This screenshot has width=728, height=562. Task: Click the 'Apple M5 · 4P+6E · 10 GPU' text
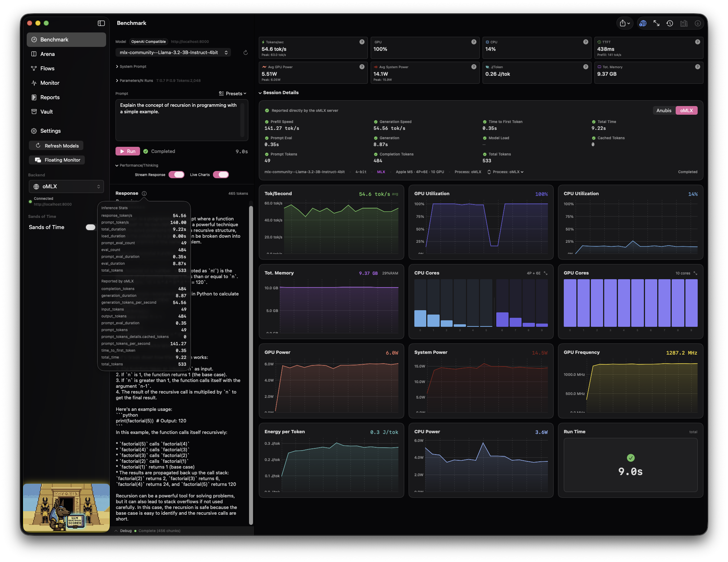click(x=420, y=172)
